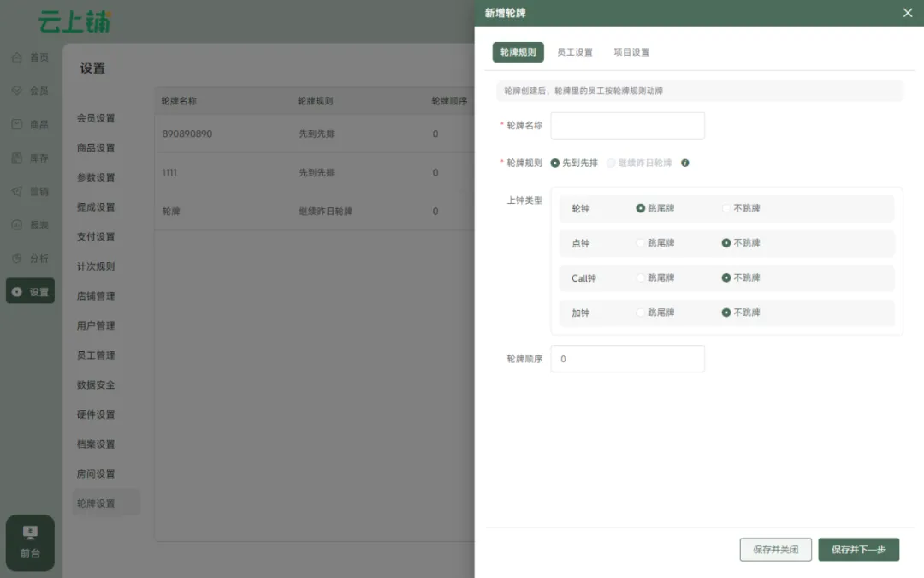Choose 跳尾牌 radio in 加钟 row
This screenshot has width=924, height=578.
point(641,313)
